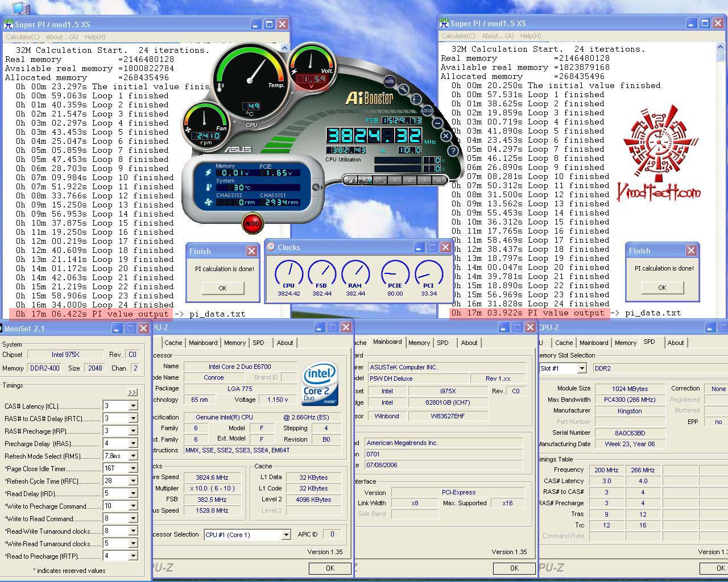Click the save-disk icon in AI Booster toolbar
The width and height of the screenshot is (728, 582).
pyautogui.click(x=439, y=180)
